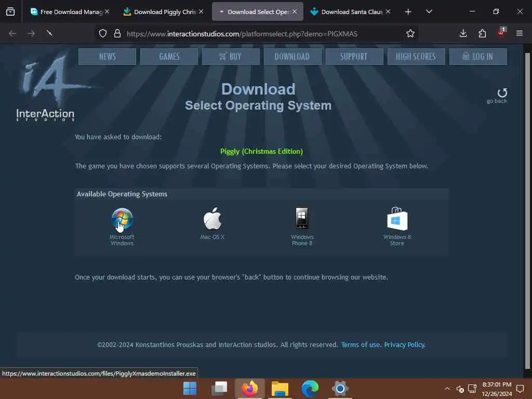Image resolution: width=532 pixels, height=399 pixels.
Task: Open the notification center icon
Action: [x=520, y=389]
